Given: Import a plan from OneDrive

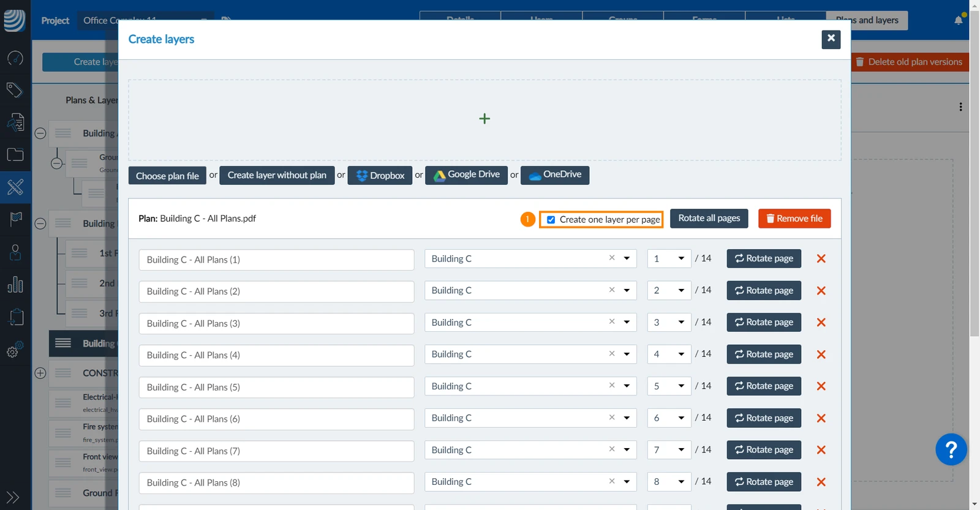Looking at the screenshot, I should [555, 175].
